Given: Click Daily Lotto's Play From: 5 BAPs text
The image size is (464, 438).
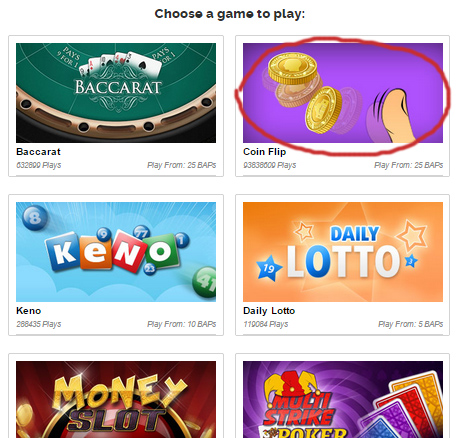Looking at the screenshot, I should click(x=410, y=324).
